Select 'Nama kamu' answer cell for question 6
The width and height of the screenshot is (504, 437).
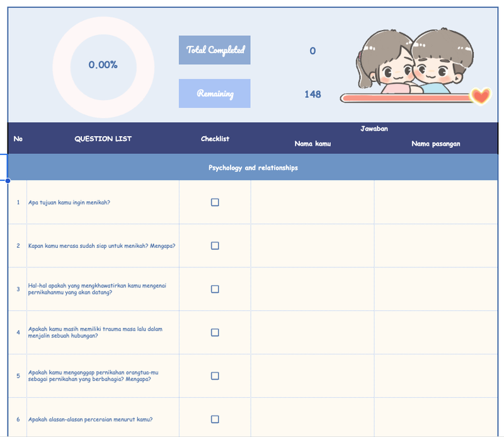[312, 417]
